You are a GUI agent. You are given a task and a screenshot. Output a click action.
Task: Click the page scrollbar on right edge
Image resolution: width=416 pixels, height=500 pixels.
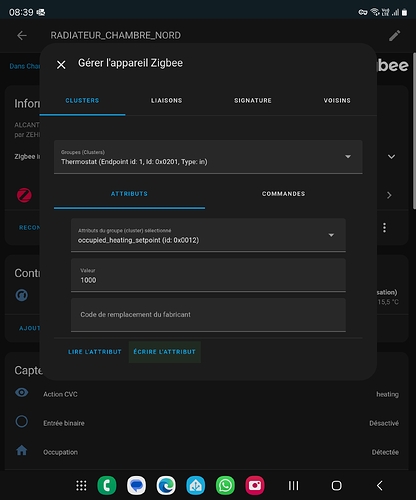(414, 131)
